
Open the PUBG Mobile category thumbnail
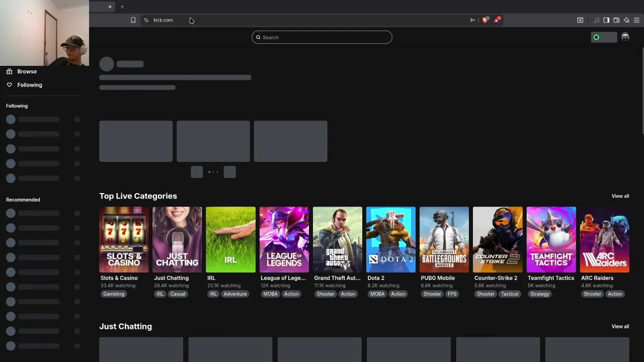tap(444, 239)
